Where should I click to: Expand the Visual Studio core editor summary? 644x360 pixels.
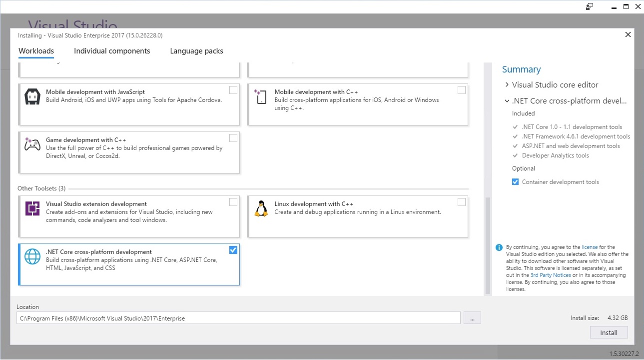pyautogui.click(x=507, y=85)
